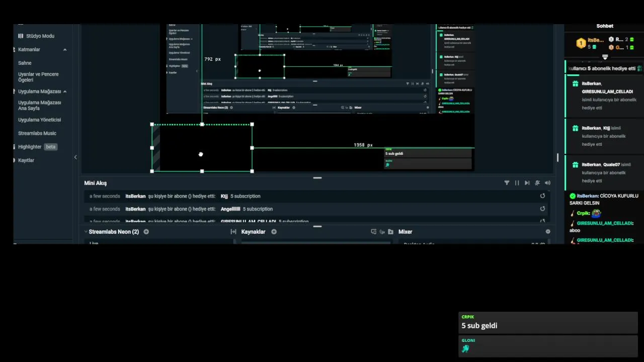This screenshot has width=644, height=362.
Task: Click the verified badge beside itsBerkan's message
Action: [573, 196]
